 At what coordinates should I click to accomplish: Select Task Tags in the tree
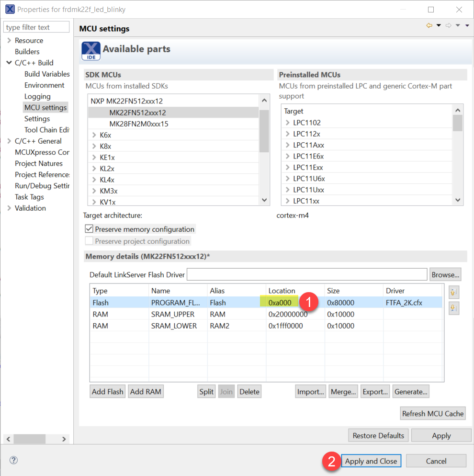29,197
